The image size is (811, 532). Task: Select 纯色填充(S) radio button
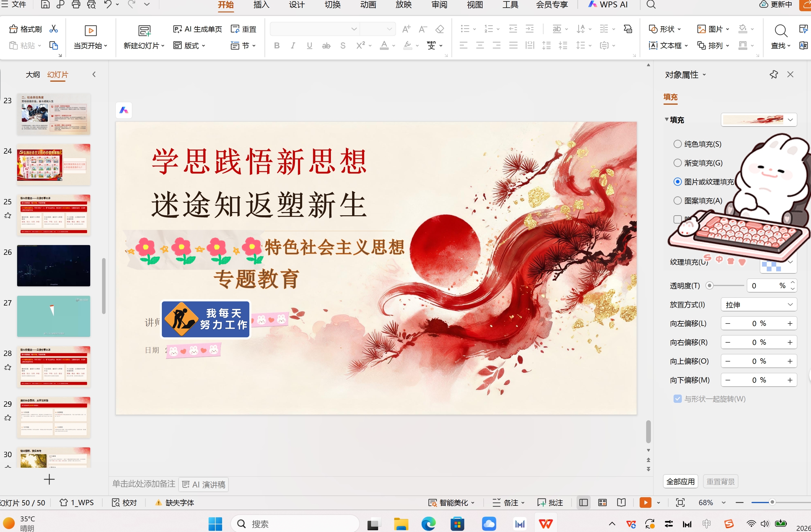point(677,144)
